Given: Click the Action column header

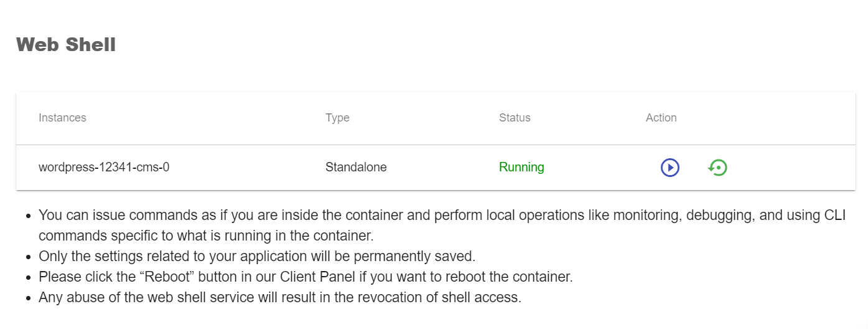Looking at the screenshot, I should pyautogui.click(x=661, y=118).
